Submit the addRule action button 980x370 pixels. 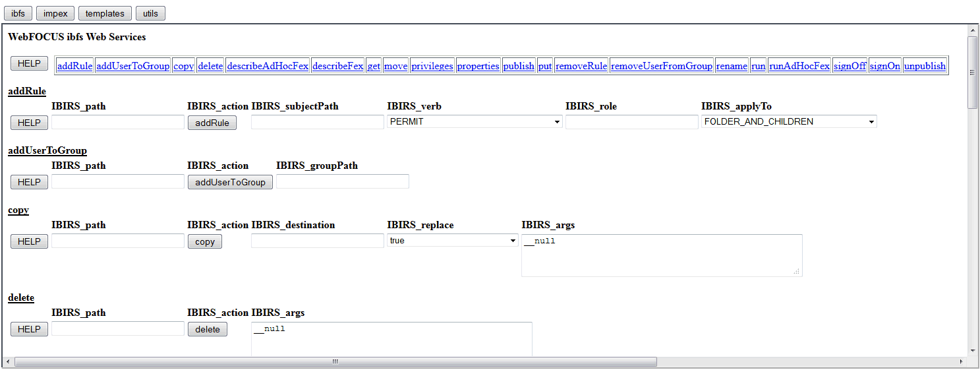pos(212,123)
